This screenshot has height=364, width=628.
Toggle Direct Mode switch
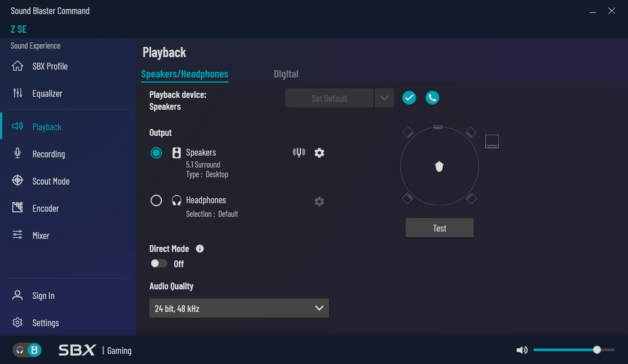click(x=158, y=263)
